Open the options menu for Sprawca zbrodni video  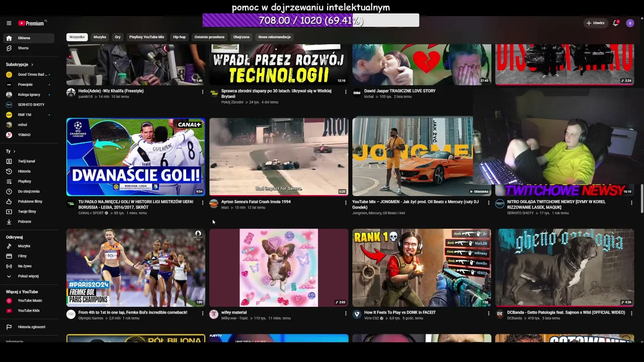[x=346, y=92]
